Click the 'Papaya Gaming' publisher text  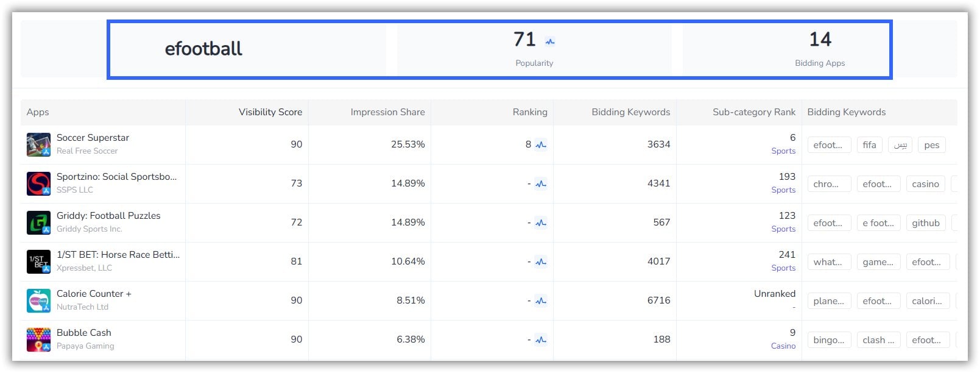85,346
